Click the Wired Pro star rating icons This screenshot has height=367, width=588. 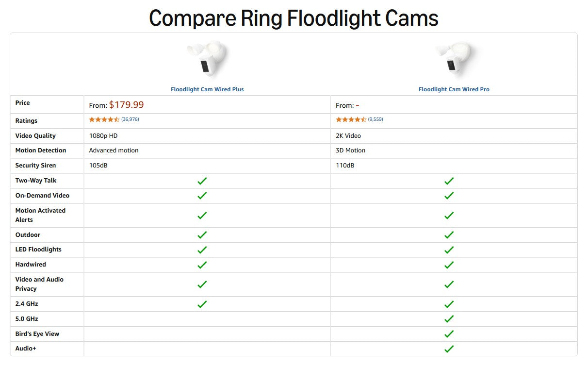pos(351,119)
